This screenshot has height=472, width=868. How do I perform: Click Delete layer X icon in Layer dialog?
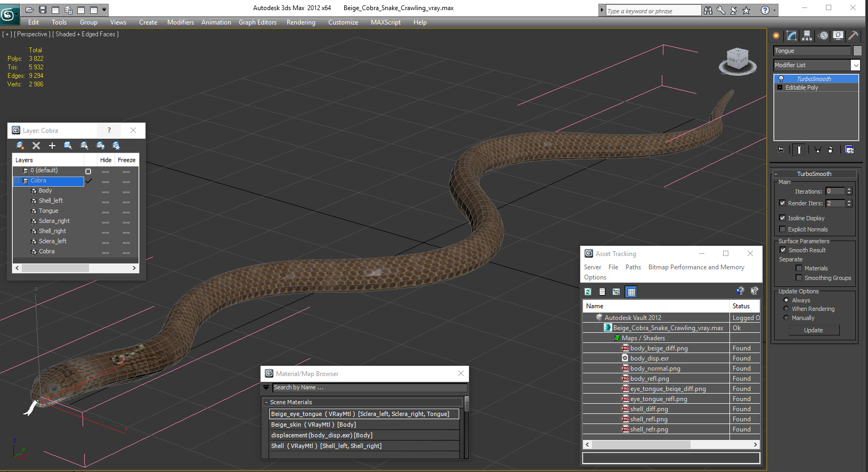36,146
